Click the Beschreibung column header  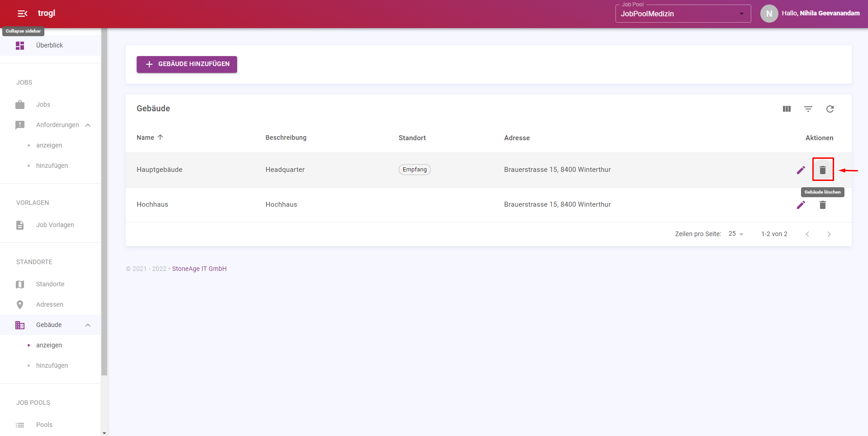286,137
